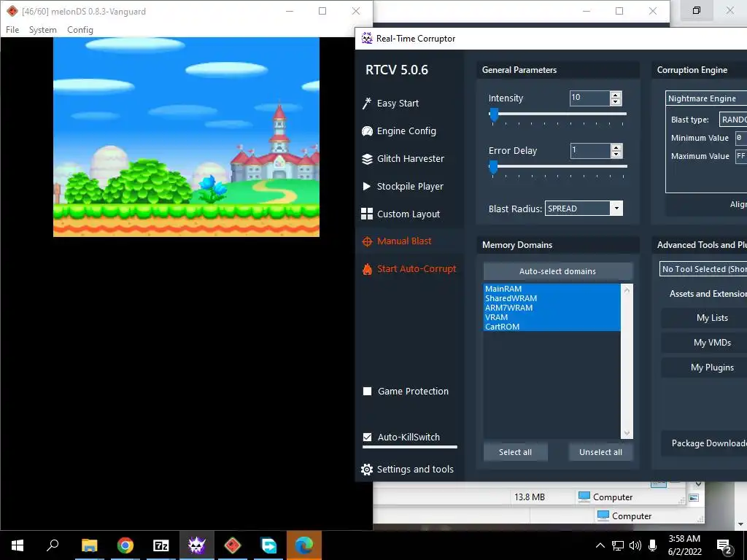Viewport: 747px width, 560px height.
Task: Open the Custom Layout grid section
Action: (x=400, y=214)
